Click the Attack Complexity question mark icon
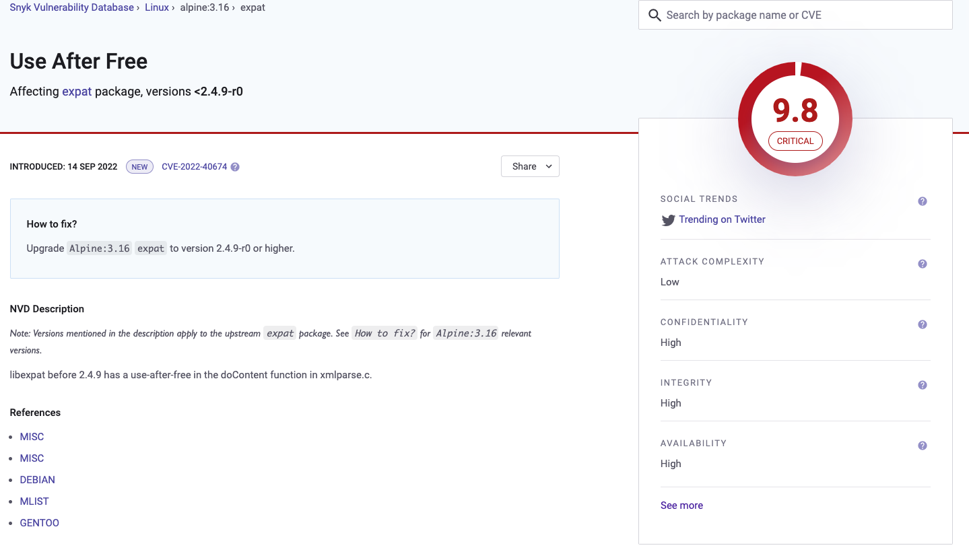969x560 pixels. click(x=922, y=263)
